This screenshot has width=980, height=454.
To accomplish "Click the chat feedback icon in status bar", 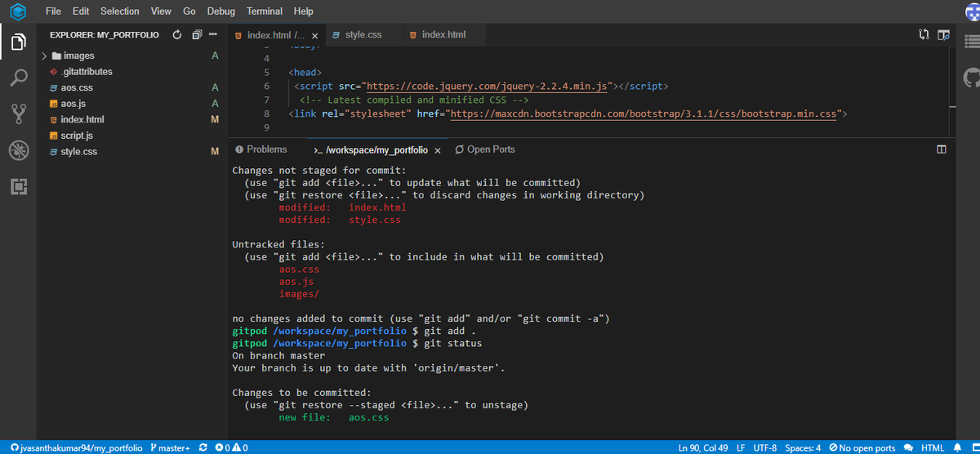I will point(908,447).
